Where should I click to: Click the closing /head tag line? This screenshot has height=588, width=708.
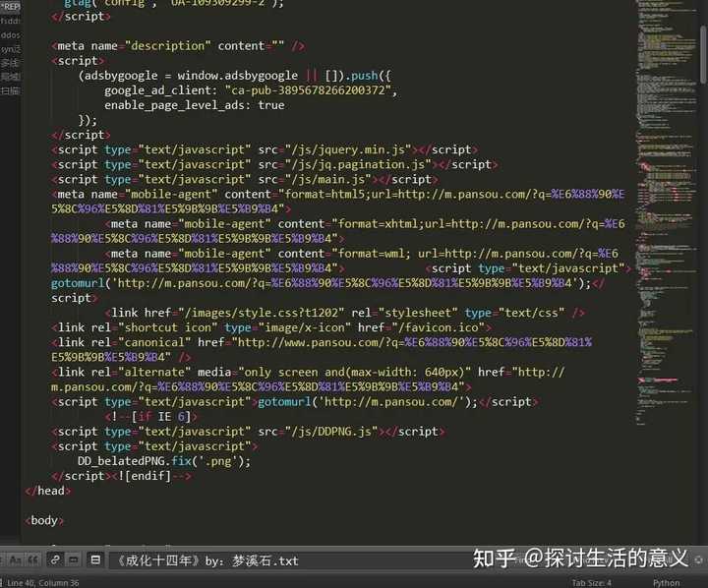coord(48,491)
